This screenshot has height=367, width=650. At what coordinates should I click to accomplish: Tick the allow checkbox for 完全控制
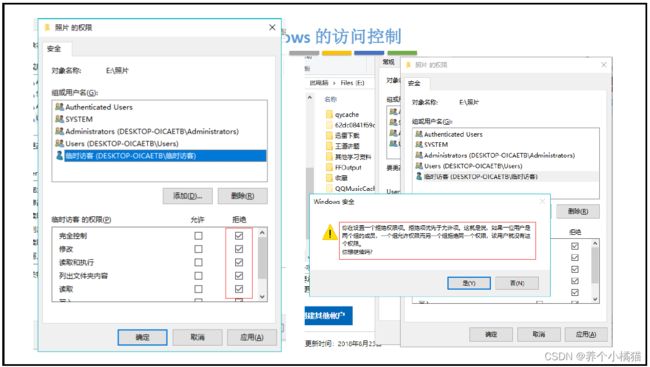199,236
